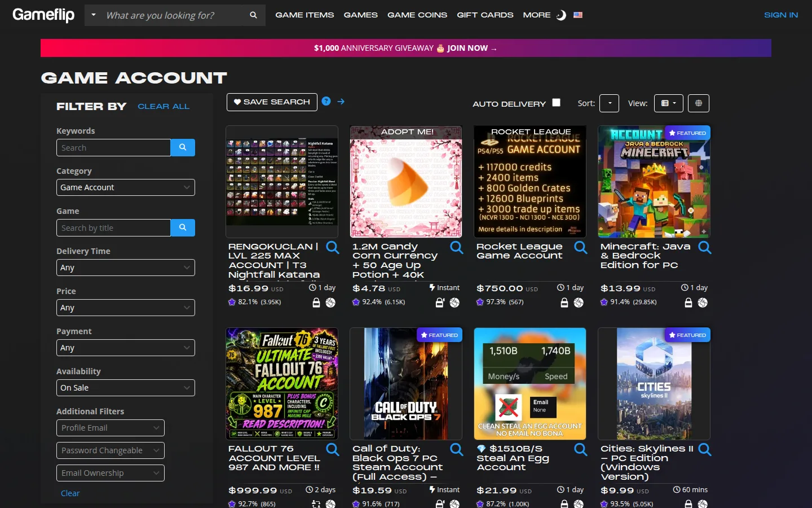812x508 pixels.
Task: Submit Keywords search with magnifier button
Action: [x=183, y=147]
